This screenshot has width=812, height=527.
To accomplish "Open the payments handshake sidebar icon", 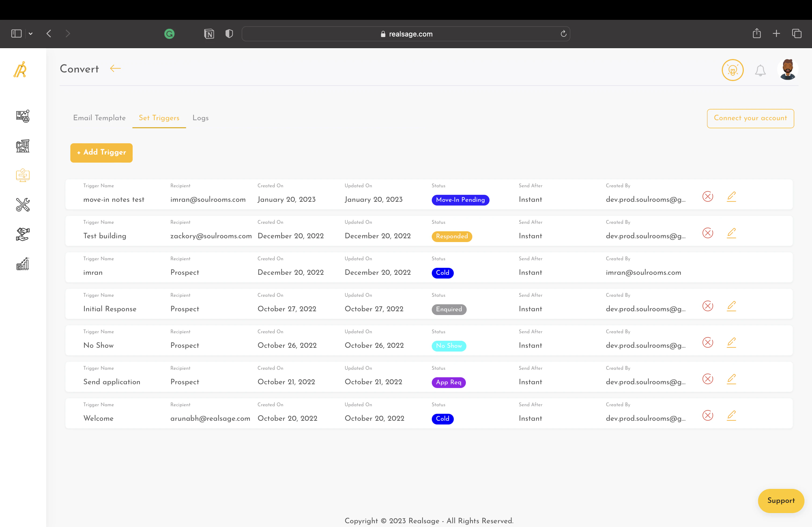I will click(22, 234).
